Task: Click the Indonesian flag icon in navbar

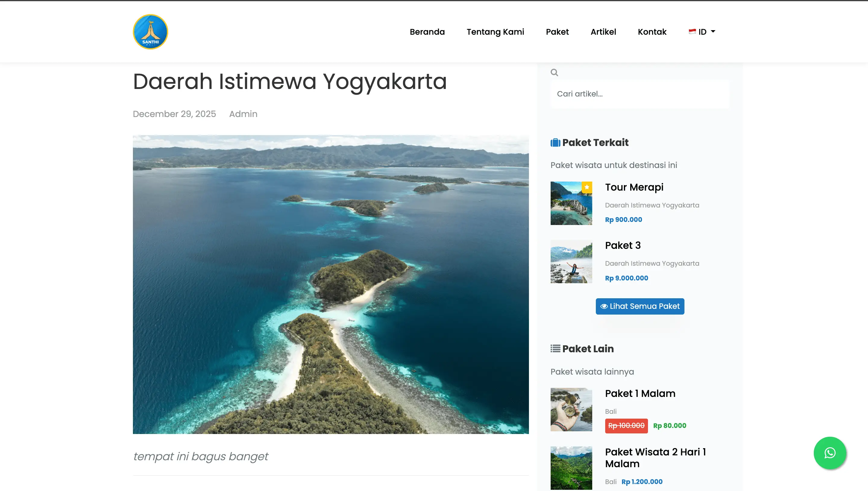Action: pos(692,31)
